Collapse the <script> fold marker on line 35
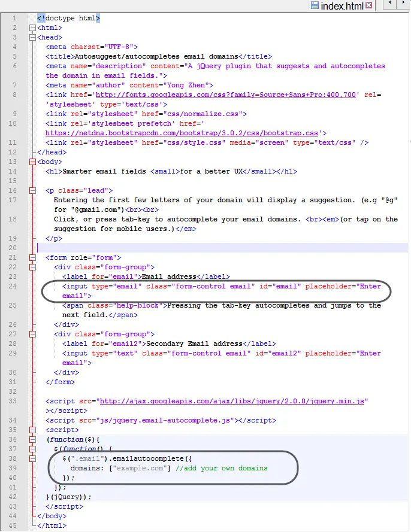The image size is (411, 532). [32, 430]
